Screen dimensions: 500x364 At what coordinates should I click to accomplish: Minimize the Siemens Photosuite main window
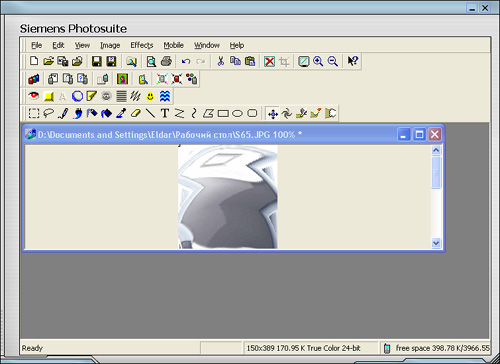click(472, 8)
